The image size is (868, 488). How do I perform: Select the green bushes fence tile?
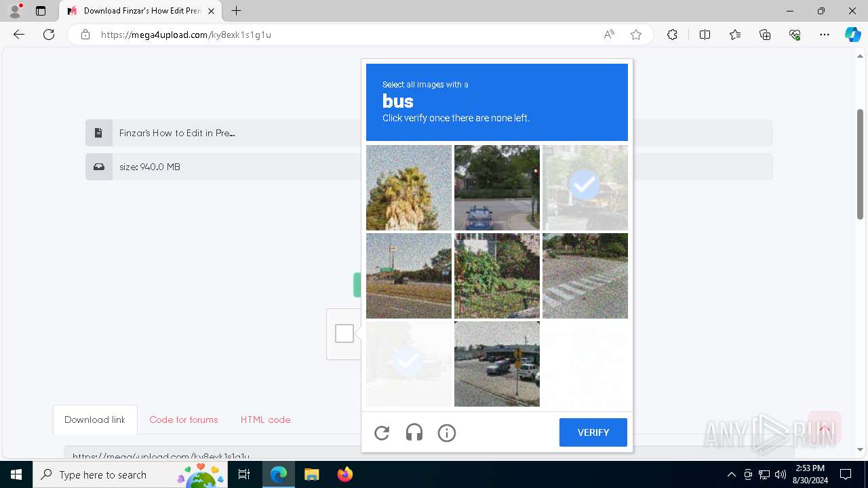click(x=497, y=276)
